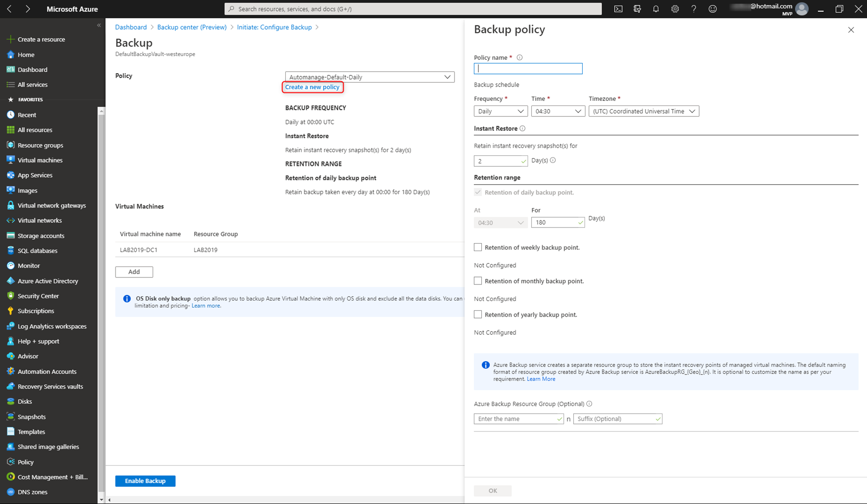Image resolution: width=867 pixels, height=504 pixels.
Task: Open the At 04:30 retention dropdown
Action: (501, 222)
